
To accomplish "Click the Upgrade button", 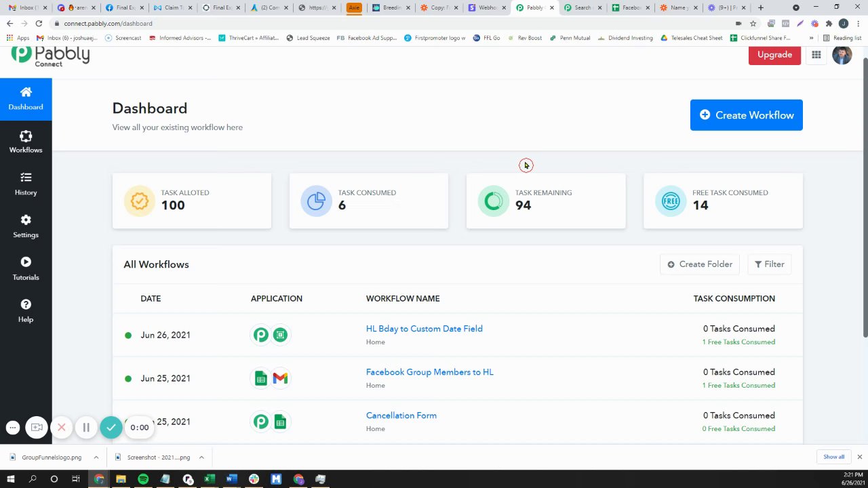I will pos(774,55).
